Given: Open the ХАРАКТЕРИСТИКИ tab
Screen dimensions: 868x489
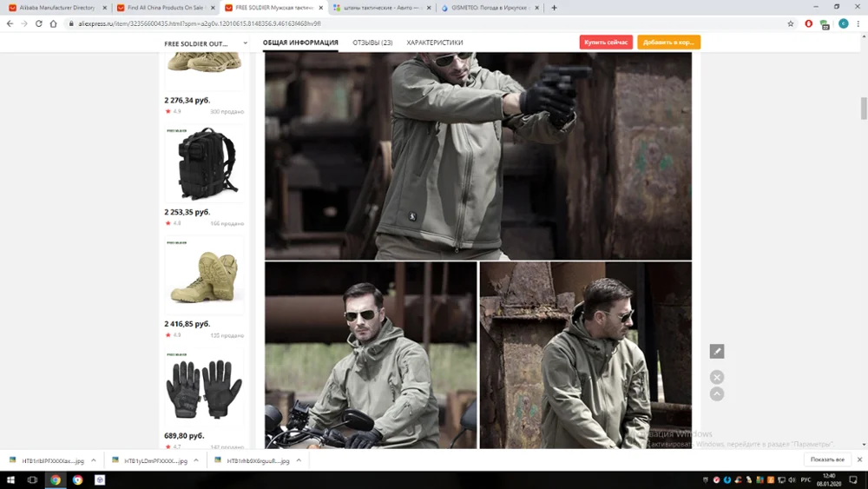Looking at the screenshot, I should (x=435, y=43).
